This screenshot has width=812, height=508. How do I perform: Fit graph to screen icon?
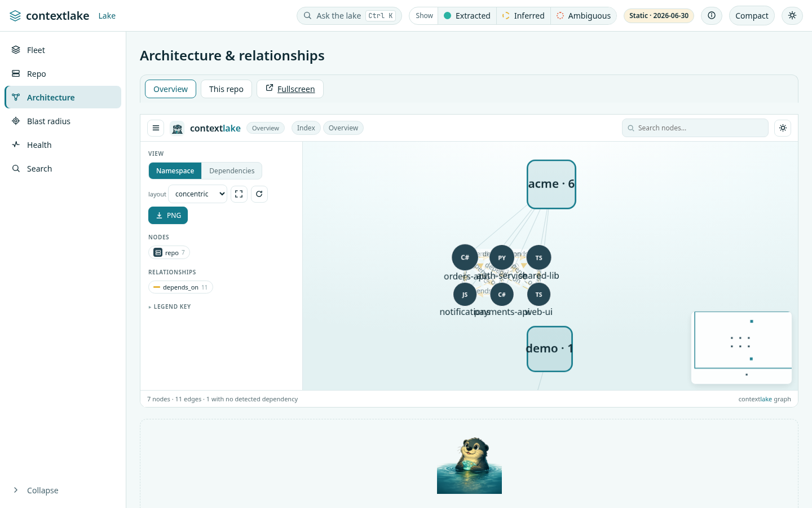pos(239,194)
